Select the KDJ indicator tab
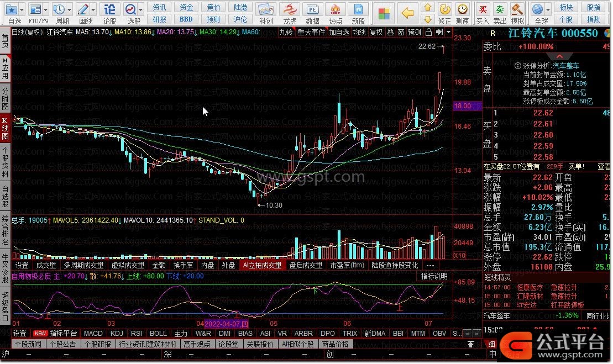Viewport: 613px width, 364px height. [117, 333]
